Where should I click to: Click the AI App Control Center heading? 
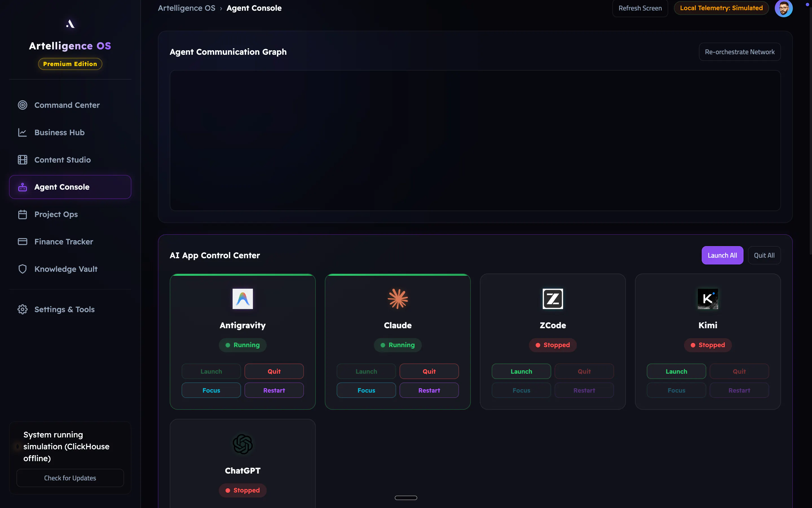215,255
